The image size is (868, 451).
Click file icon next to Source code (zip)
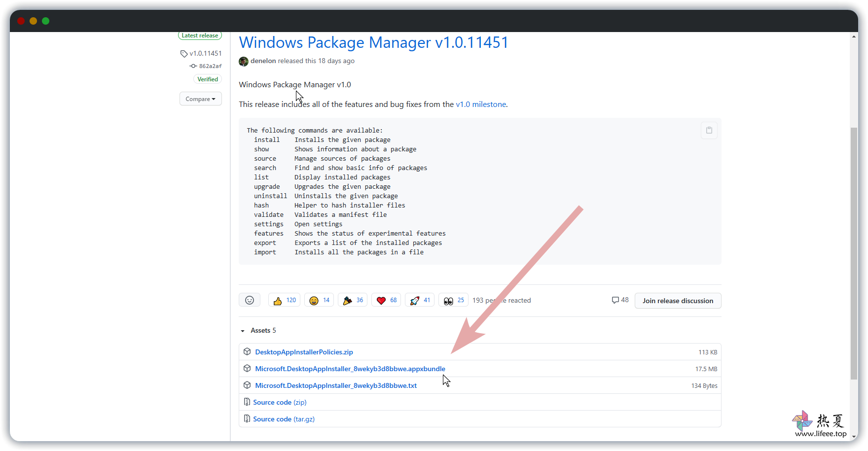pos(247,402)
